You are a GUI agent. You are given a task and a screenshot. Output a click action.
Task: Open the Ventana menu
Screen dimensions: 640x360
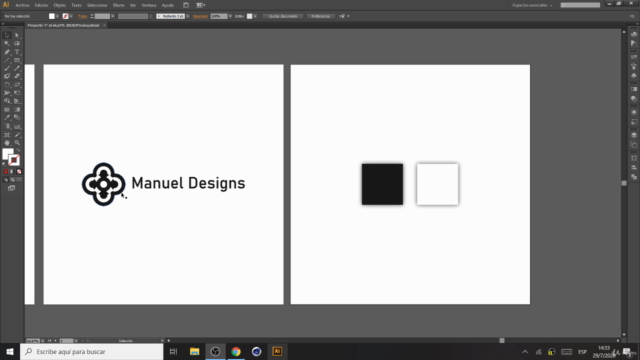pos(149,5)
